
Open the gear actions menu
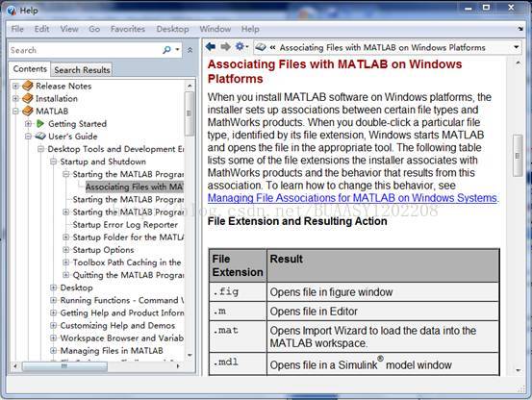tap(241, 46)
